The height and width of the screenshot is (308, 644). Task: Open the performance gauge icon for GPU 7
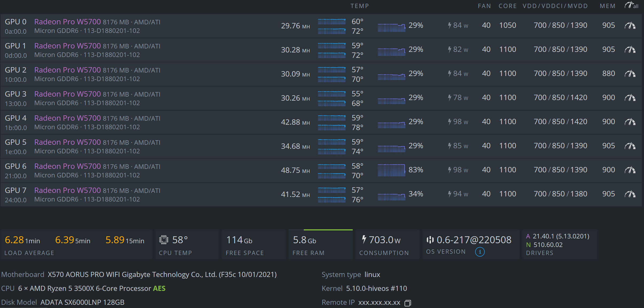[x=630, y=194]
